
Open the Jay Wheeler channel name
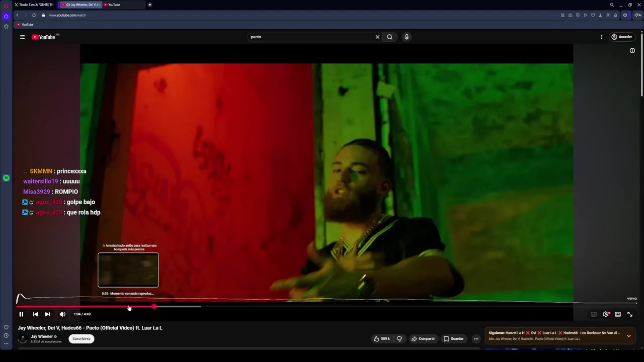click(x=42, y=336)
